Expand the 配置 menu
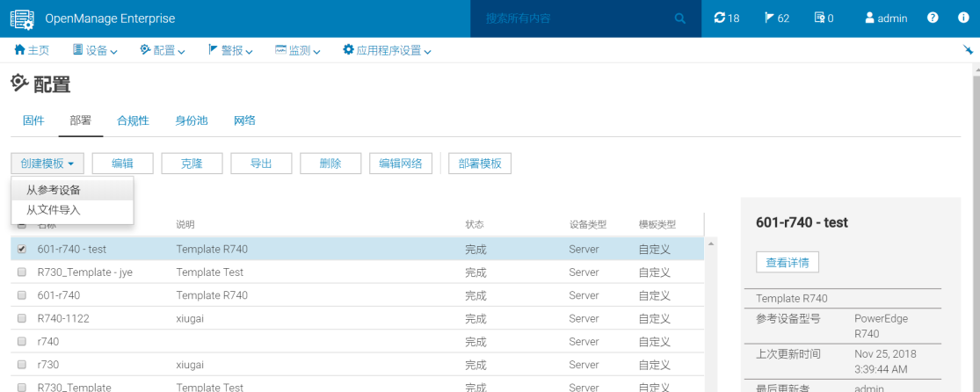This screenshot has height=392, width=980. point(163,51)
